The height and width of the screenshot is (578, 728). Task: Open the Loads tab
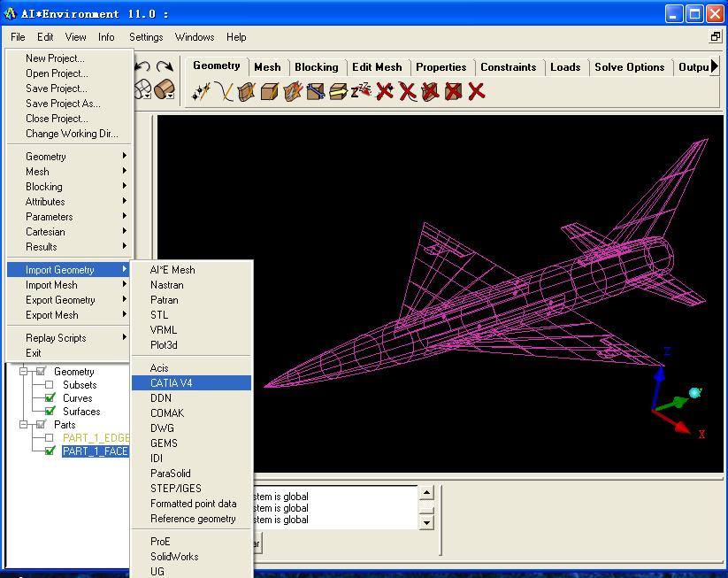565,67
